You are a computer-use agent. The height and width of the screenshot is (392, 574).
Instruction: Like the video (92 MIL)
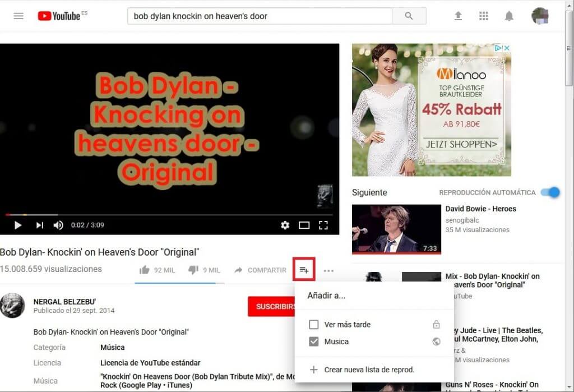tap(157, 270)
